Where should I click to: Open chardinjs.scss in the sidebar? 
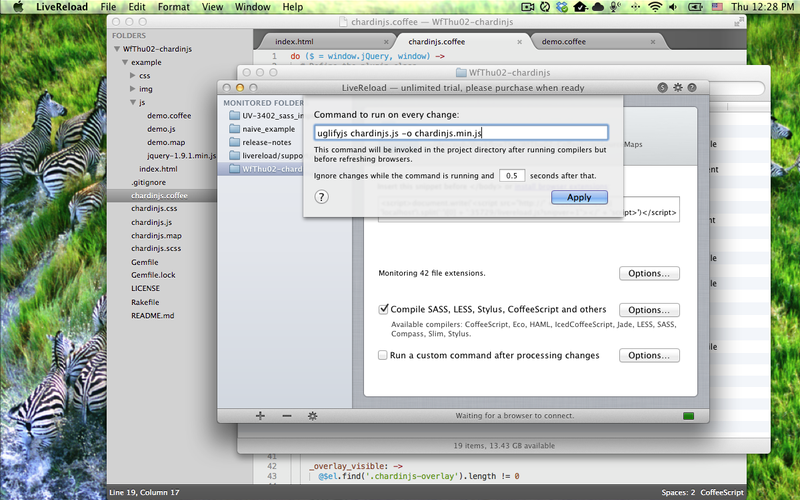point(156,248)
